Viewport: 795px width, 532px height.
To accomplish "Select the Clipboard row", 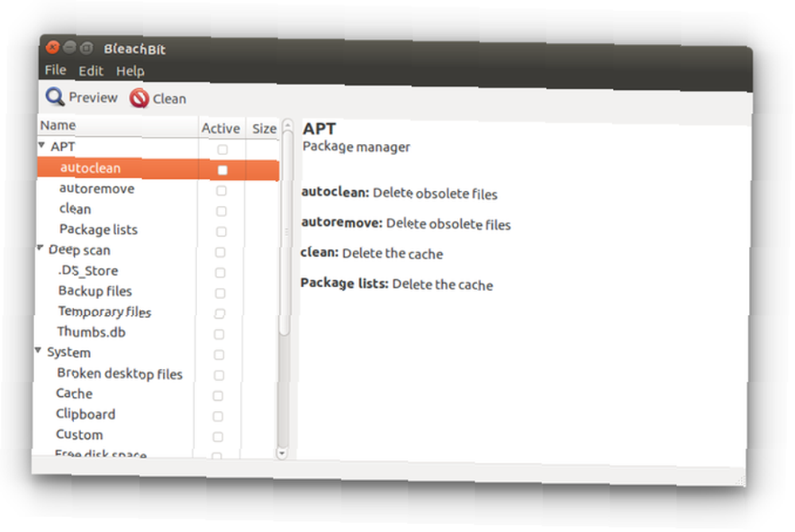I will [155, 415].
